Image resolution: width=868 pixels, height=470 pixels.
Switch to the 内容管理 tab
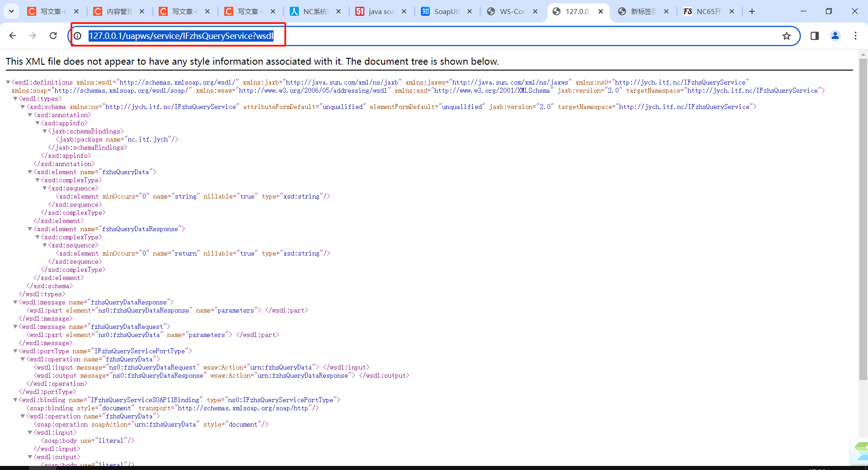tap(118, 11)
